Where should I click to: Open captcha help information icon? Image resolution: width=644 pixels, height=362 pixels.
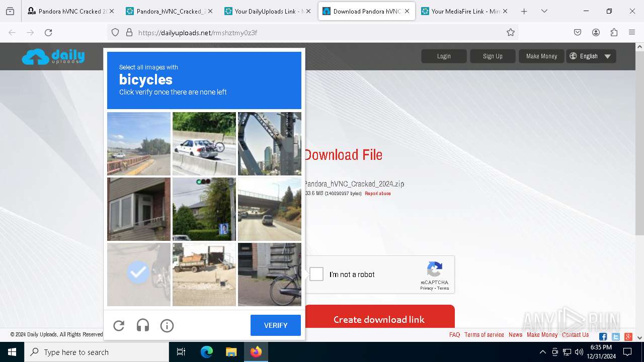tap(167, 326)
